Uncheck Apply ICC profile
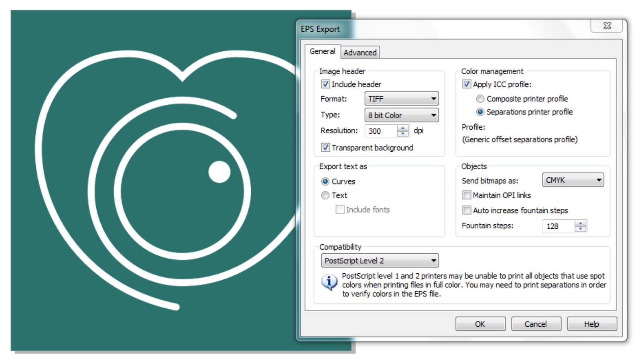Screen dimensions: 642x364 (x=466, y=84)
